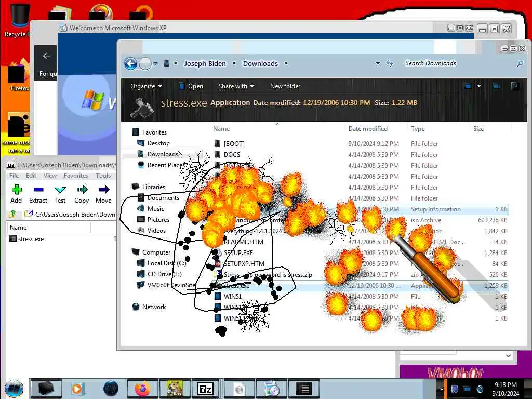The width and height of the screenshot is (532, 399).
Task: Open the media player taskbar icon
Action: point(77,389)
